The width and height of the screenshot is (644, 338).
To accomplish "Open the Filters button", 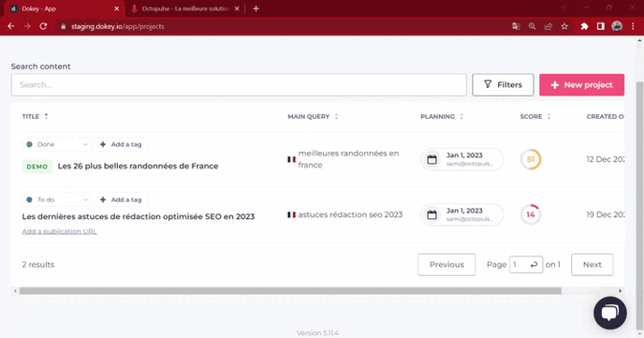I will (503, 85).
